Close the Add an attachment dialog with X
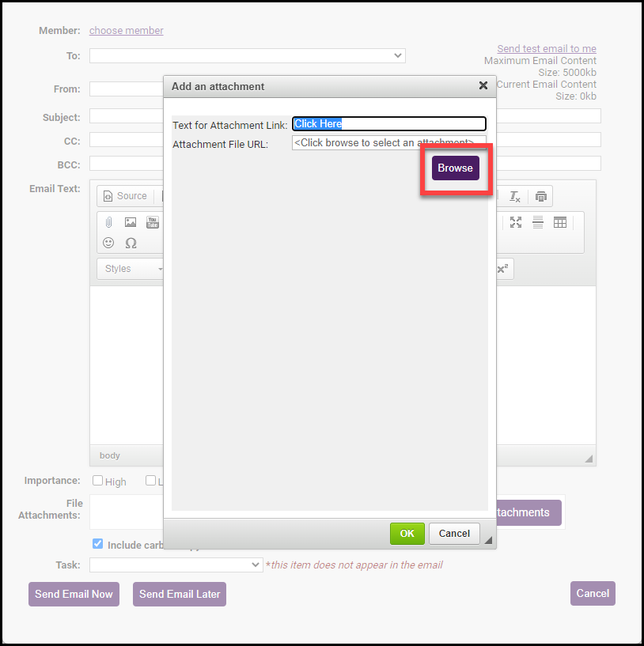Image resolution: width=644 pixels, height=646 pixels. (x=483, y=85)
